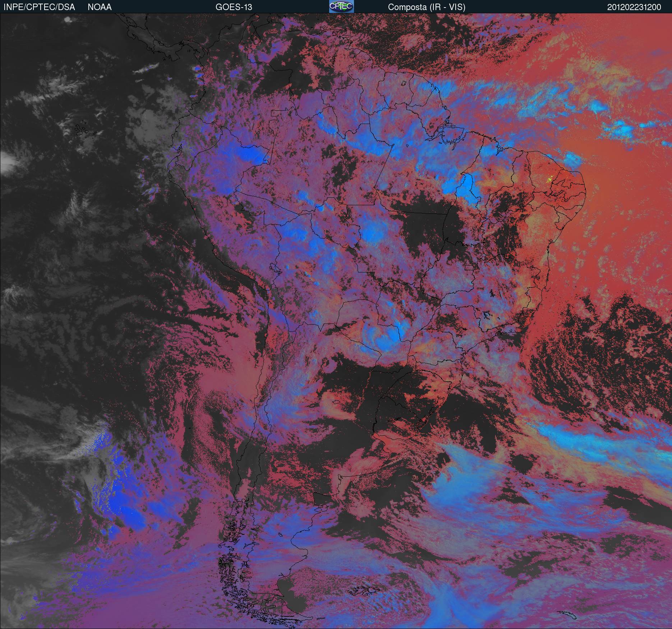The image size is (672, 629).
Task: Click the CPTEC logo in the header
Action: tap(341, 6)
